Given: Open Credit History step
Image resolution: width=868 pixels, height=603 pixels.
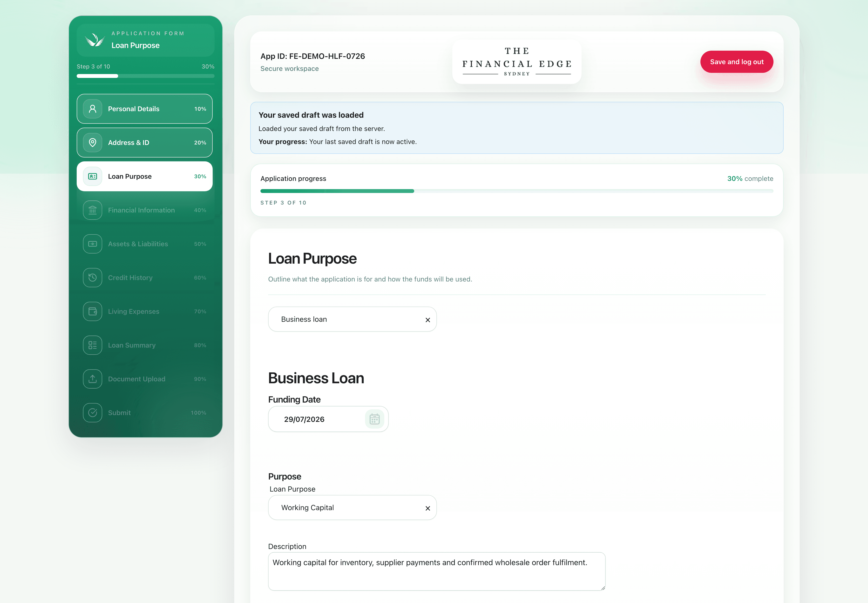Looking at the screenshot, I should click(145, 278).
